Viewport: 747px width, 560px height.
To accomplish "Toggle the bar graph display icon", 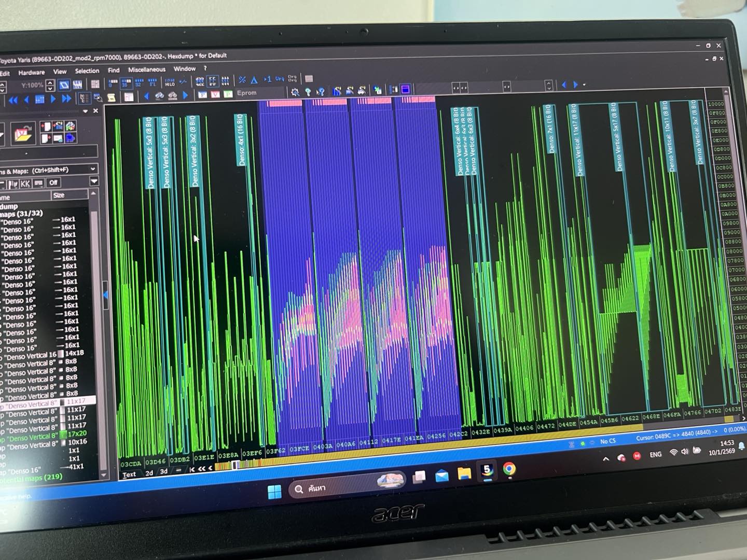I will click(x=78, y=85).
